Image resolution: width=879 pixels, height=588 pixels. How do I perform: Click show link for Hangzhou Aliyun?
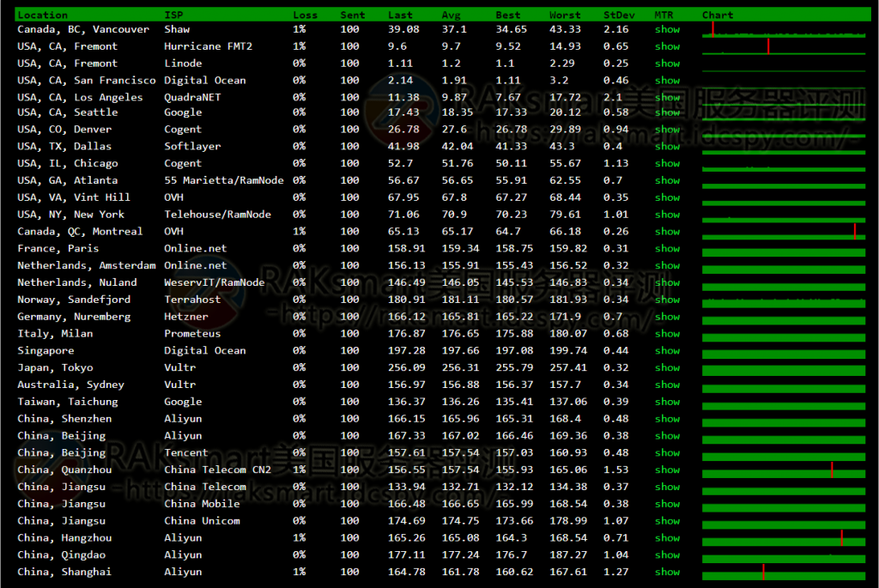[667, 537]
